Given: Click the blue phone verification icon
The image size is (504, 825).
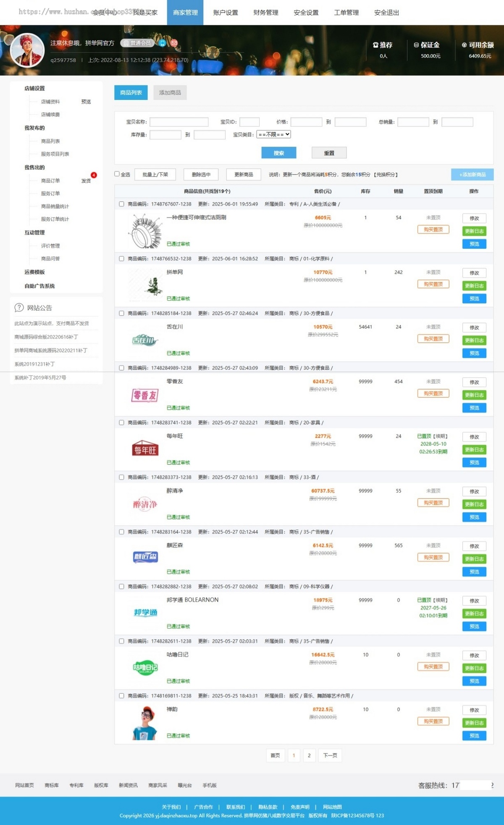Looking at the screenshot, I should pos(163,43).
